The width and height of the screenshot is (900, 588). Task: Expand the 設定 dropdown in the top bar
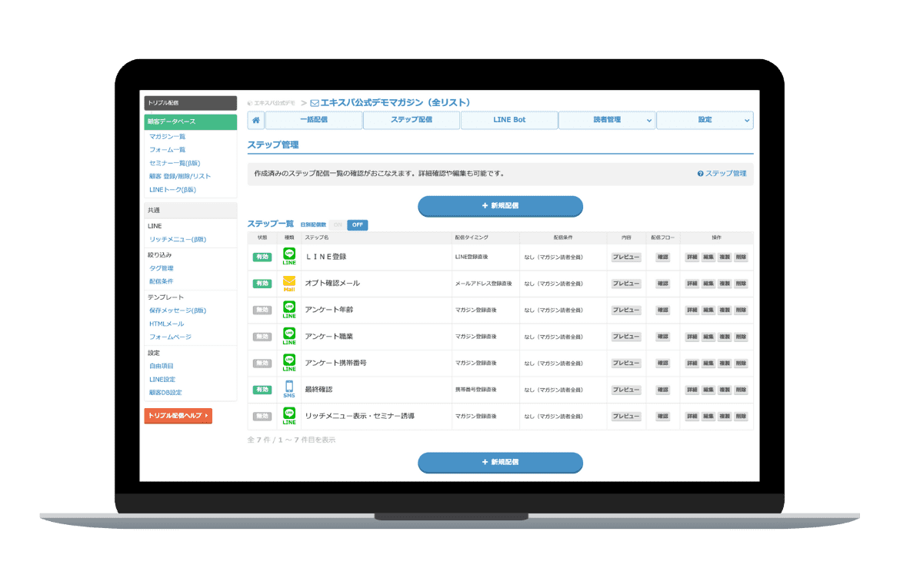[705, 120]
